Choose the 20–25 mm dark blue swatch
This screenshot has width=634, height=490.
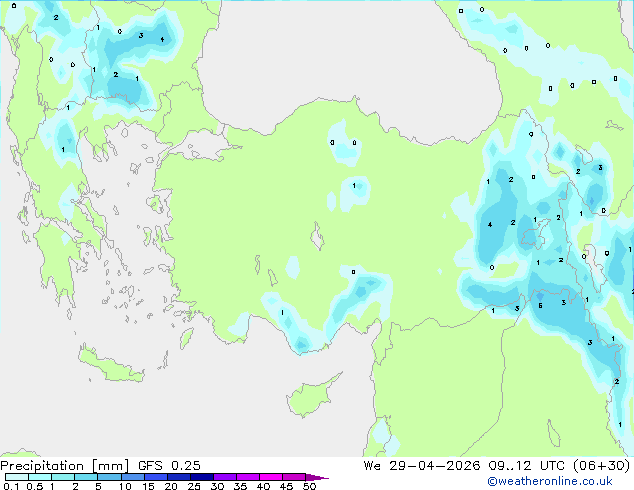pos(178,477)
